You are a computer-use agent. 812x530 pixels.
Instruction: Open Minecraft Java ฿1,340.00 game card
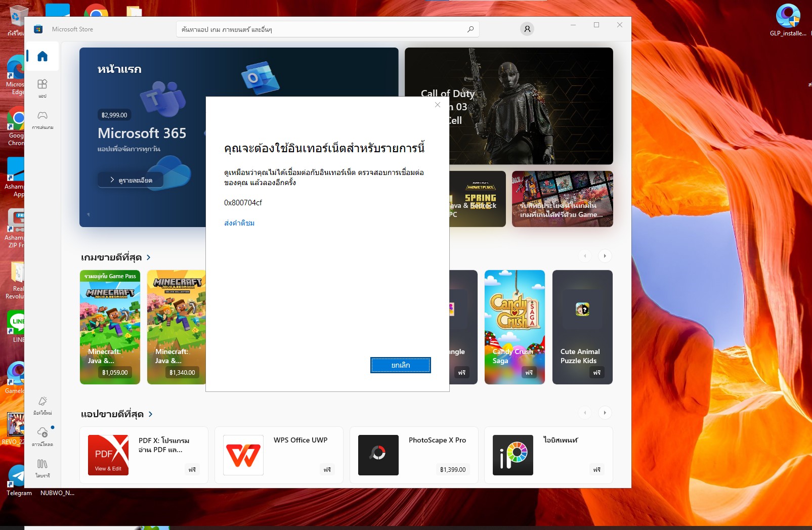click(176, 327)
